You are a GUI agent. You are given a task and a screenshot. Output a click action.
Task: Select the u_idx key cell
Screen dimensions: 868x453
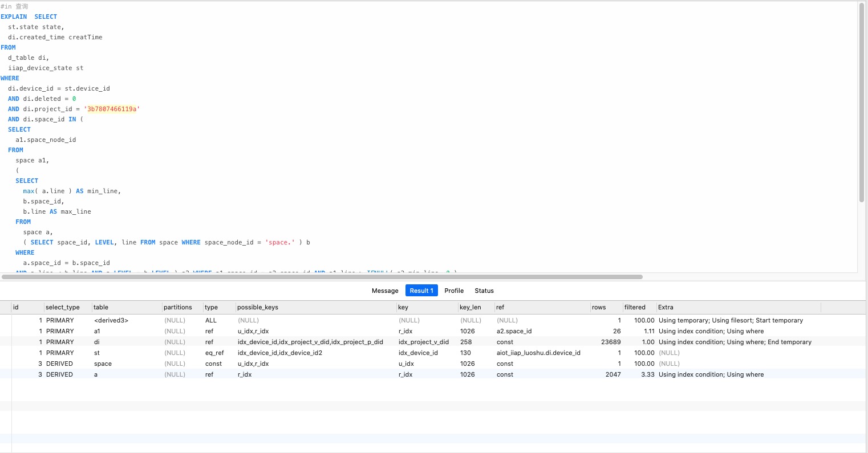pos(406,364)
